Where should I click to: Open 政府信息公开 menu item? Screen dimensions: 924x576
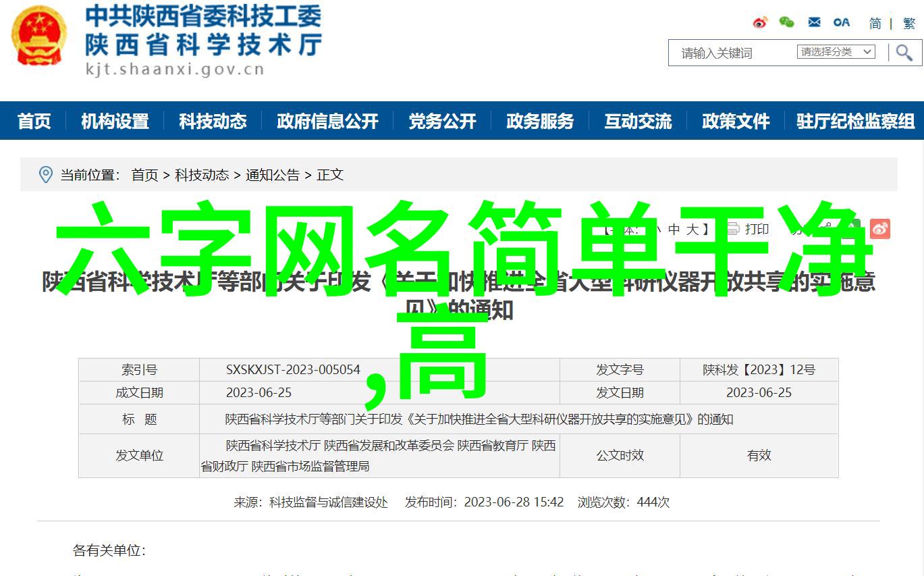327,121
